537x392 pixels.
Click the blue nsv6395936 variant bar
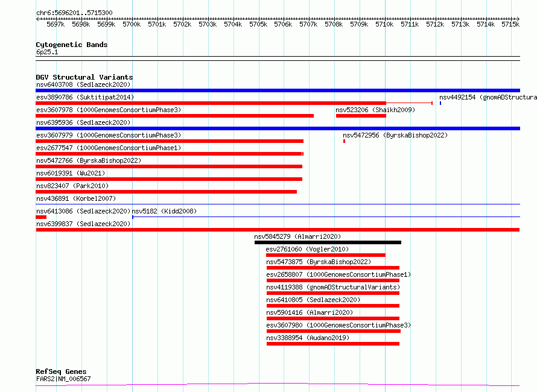coord(278,128)
